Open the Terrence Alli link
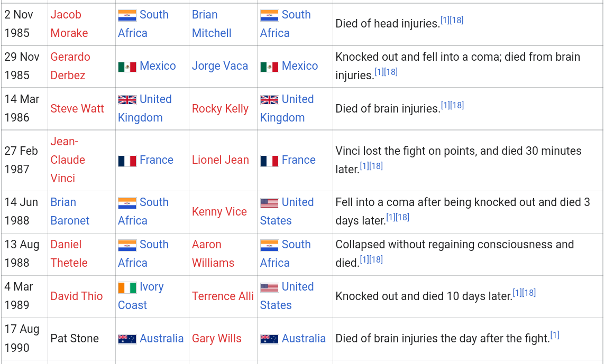The image size is (605, 364). pyautogui.click(x=223, y=296)
